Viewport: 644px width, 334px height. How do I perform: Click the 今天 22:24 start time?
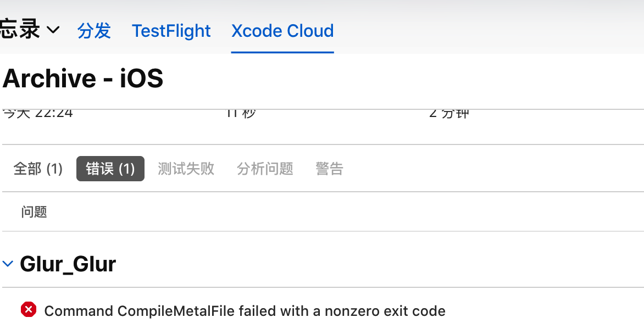38,113
